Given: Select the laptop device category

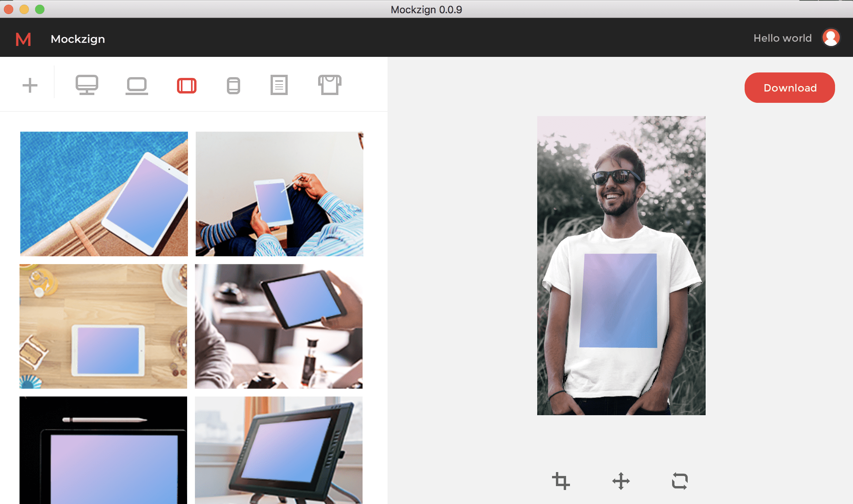Looking at the screenshot, I should coord(137,85).
